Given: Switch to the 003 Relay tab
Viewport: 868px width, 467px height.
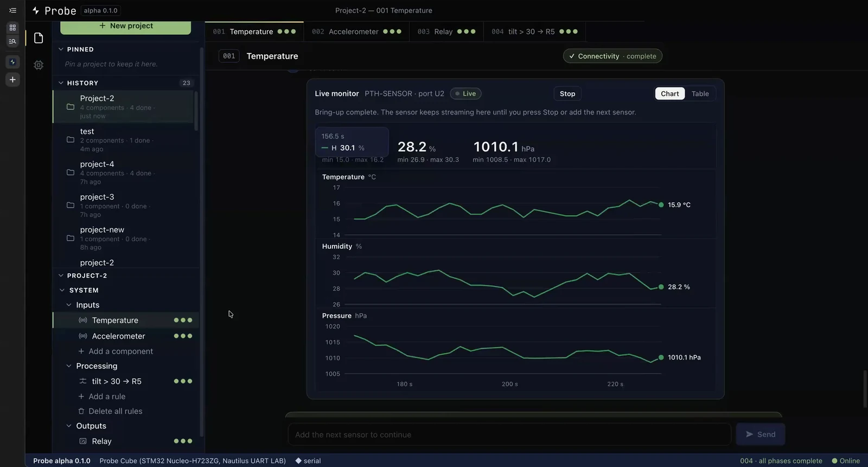Looking at the screenshot, I should [446, 31].
